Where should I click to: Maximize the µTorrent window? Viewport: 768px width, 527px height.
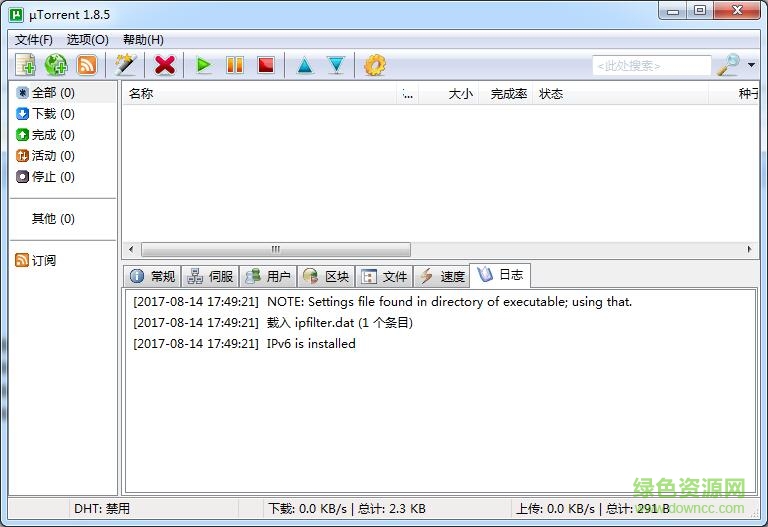tap(700, 11)
